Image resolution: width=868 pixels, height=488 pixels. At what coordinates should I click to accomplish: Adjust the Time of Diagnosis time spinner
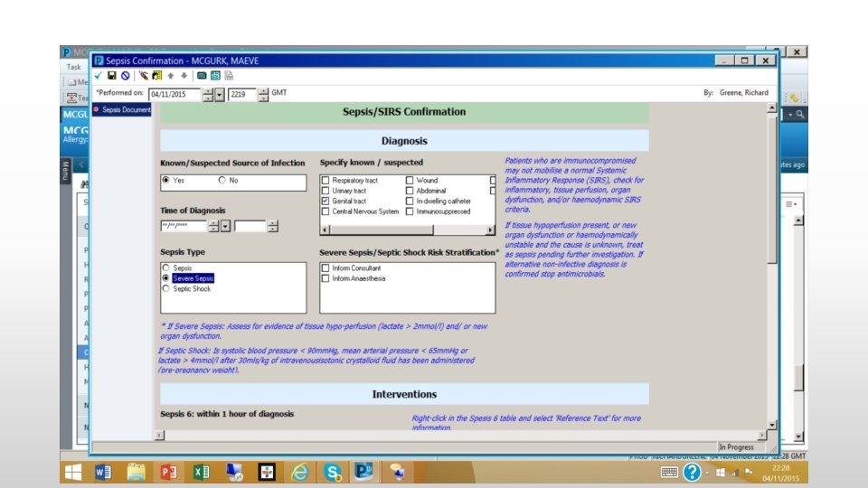point(272,226)
